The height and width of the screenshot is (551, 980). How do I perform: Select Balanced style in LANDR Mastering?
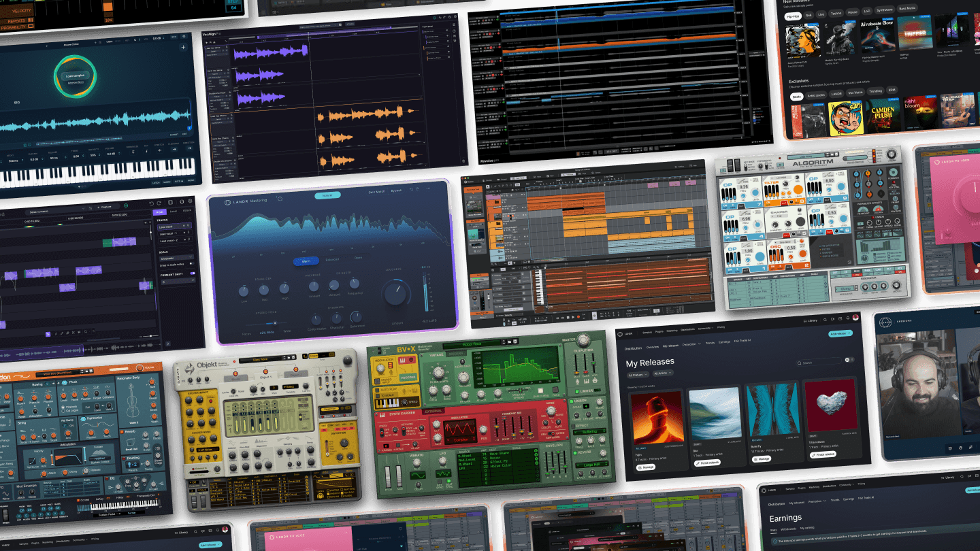pos(332,259)
